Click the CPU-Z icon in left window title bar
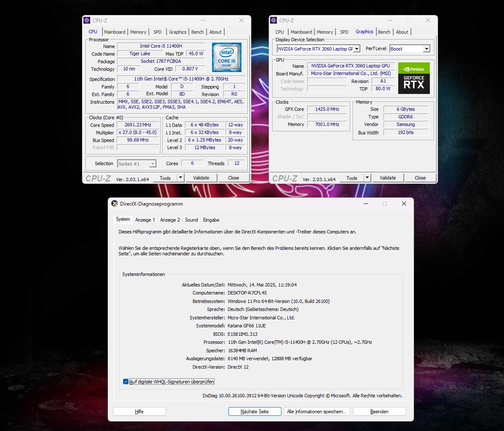The image size is (504, 431). coord(87,20)
